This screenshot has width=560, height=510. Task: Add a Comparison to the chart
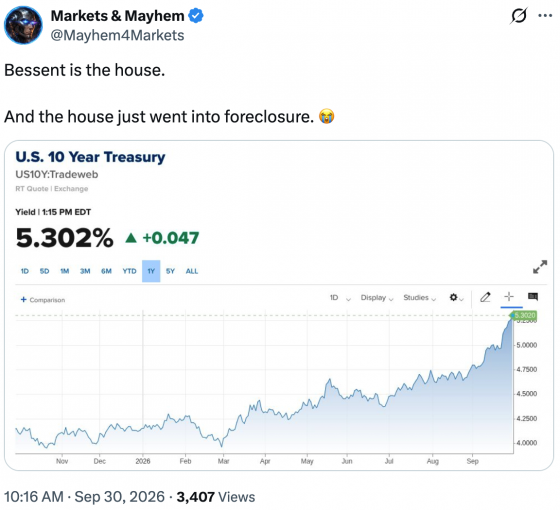(43, 300)
